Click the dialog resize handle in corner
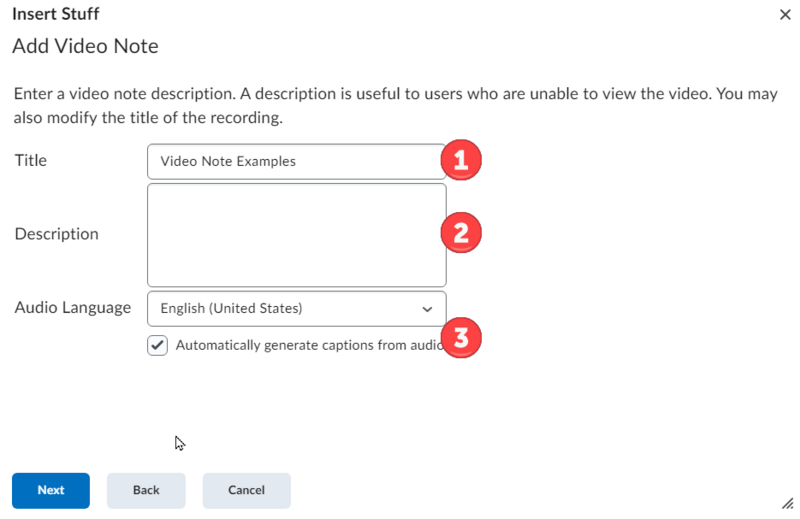The height and width of the screenshot is (519, 800). coord(785,503)
